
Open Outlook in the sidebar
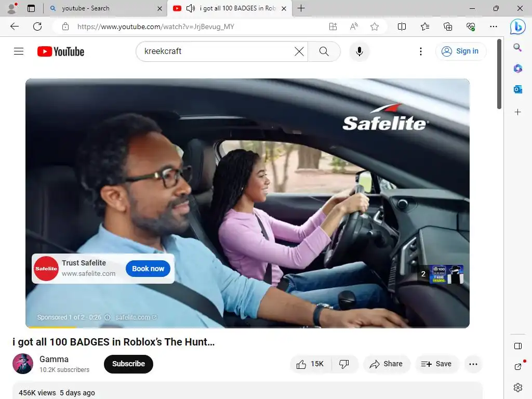pos(517,89)
